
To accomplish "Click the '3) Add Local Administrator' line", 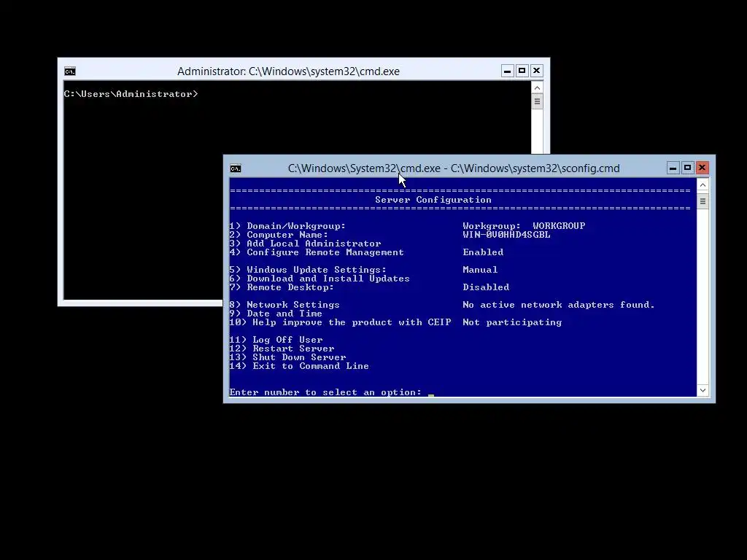I will click(x=305, y=244).
